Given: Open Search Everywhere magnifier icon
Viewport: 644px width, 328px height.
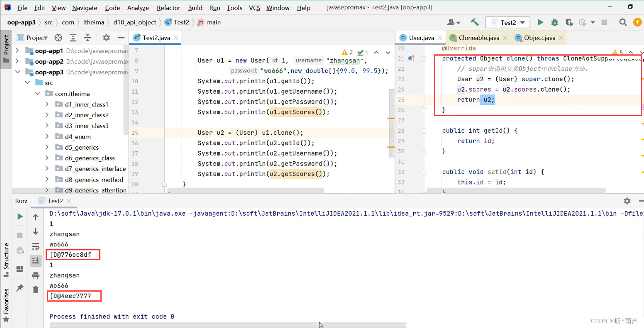Looking at the screenshot, I should [623, 22].
